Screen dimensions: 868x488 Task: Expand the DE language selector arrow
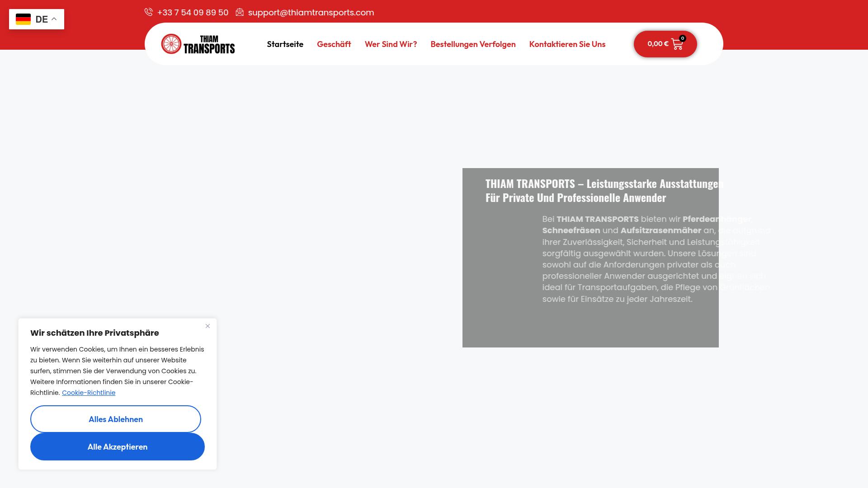click(x=54, y=19)
